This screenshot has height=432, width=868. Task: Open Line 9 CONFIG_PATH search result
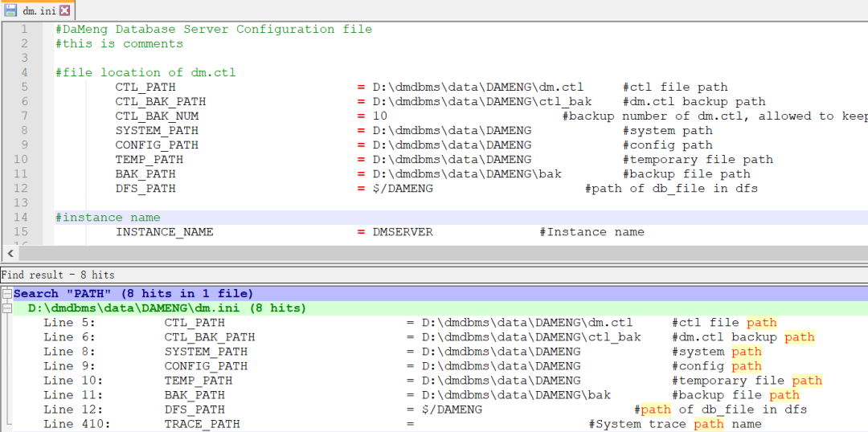(x=206, y=366)
